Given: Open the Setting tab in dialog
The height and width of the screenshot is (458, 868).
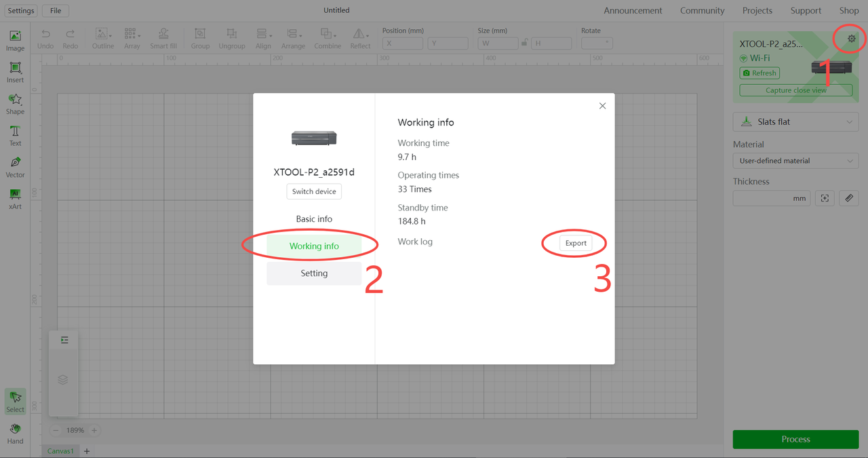Looking at the screenshot, I should point(314,273).
